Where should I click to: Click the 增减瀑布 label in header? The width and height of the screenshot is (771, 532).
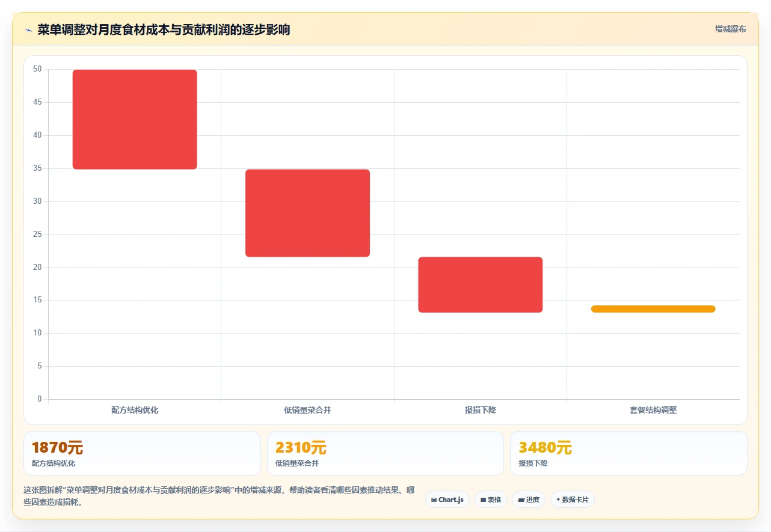click(x=730, y=29)
